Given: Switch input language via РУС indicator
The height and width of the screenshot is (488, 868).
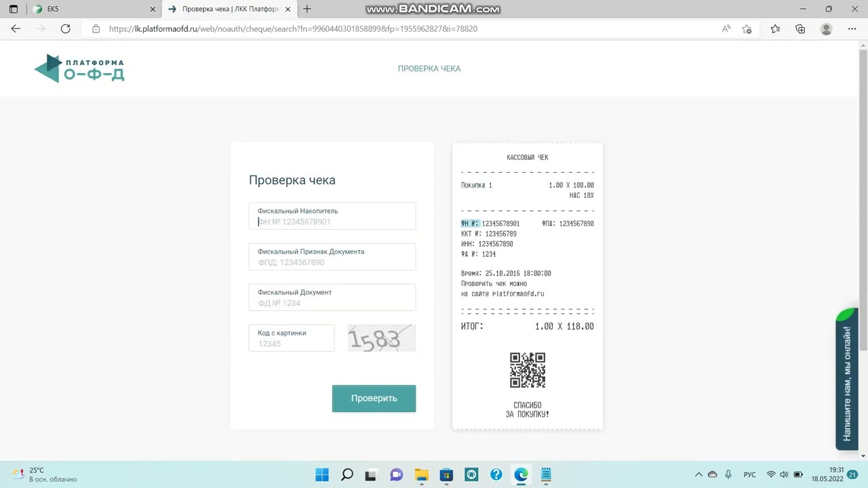Looking at the screenshot, I should pos(750,474).
